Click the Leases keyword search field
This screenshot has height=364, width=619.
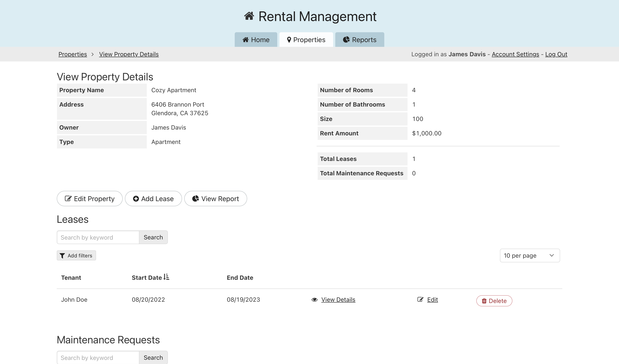(98, 237)
